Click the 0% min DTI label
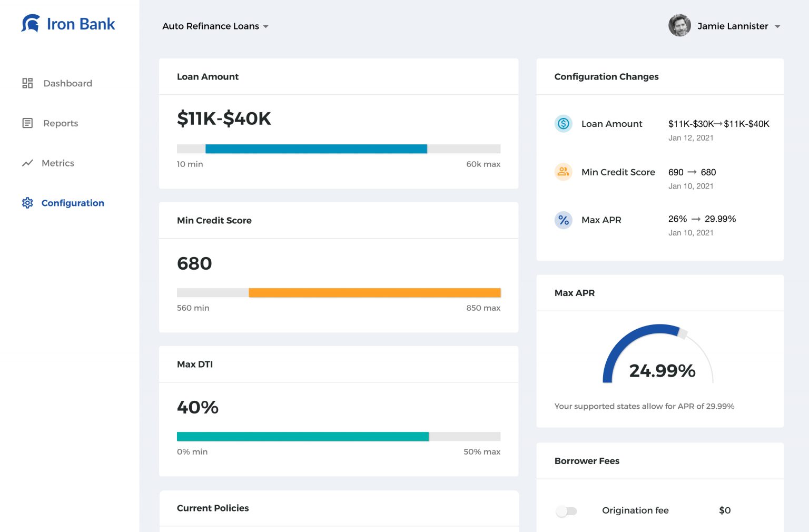 tap(192, 452)
